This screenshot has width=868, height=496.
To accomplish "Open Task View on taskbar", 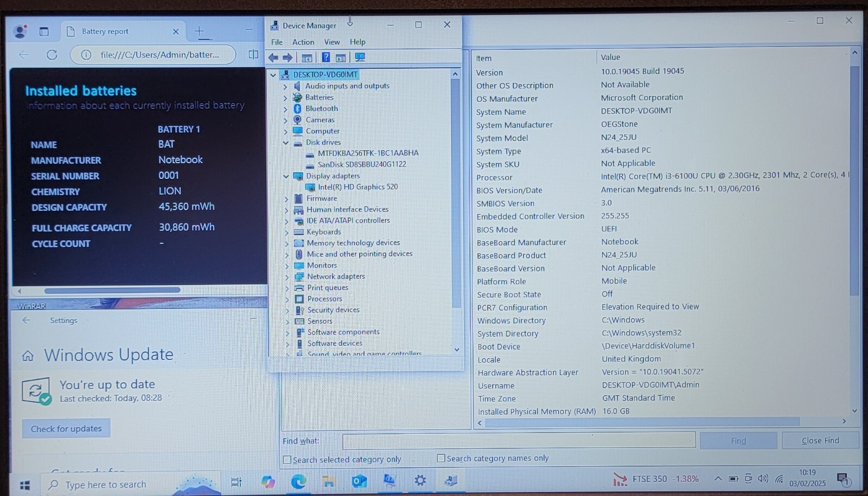I will 237,482.
